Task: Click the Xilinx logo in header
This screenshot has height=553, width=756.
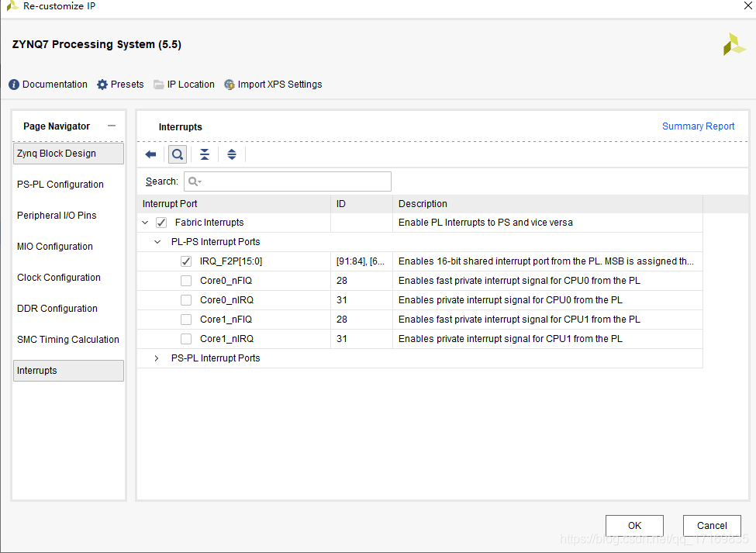Action: [x=734, y=44]
